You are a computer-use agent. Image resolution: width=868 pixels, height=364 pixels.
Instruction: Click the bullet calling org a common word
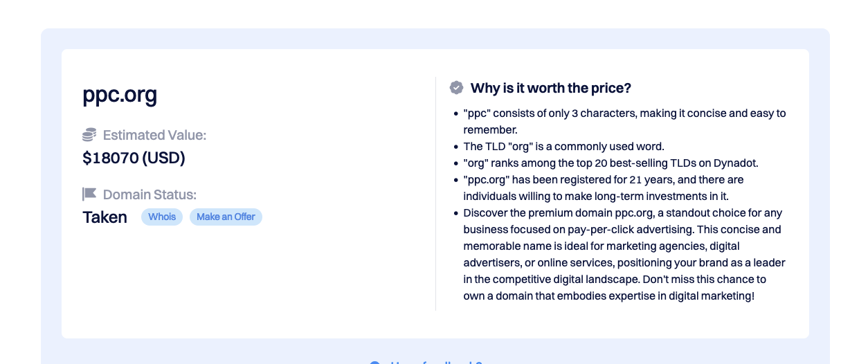pyautogui.click(x=563, y=146)
